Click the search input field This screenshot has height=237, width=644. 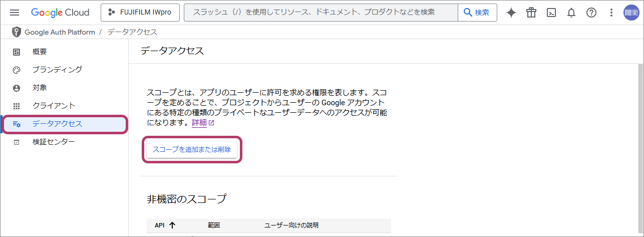(320, 13)
